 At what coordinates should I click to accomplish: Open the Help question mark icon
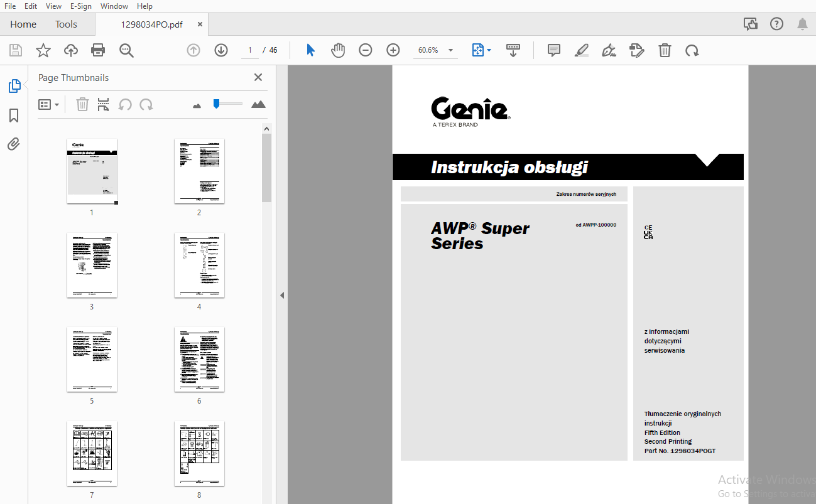point(777,24)
